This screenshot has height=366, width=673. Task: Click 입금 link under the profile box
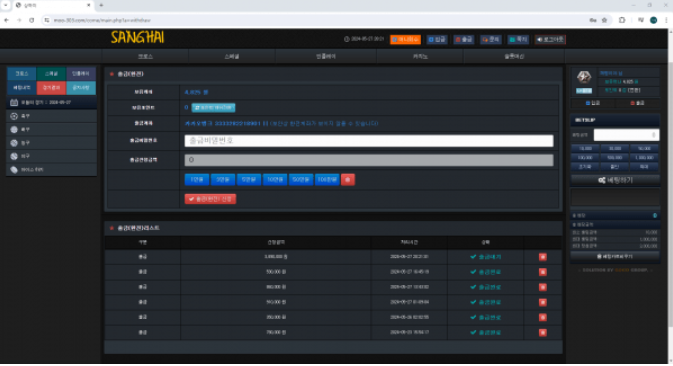pyautogui.click(x=593, y=103)
